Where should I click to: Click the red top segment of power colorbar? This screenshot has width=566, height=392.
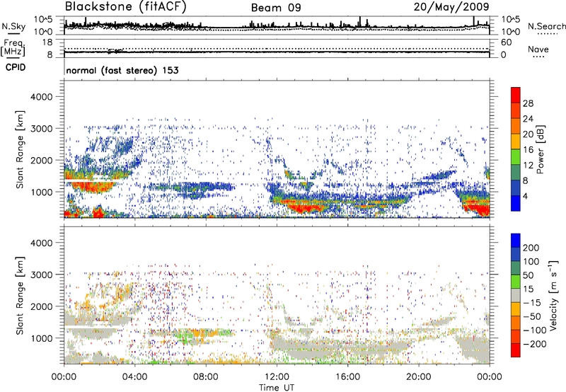click(x=516, y=95)
